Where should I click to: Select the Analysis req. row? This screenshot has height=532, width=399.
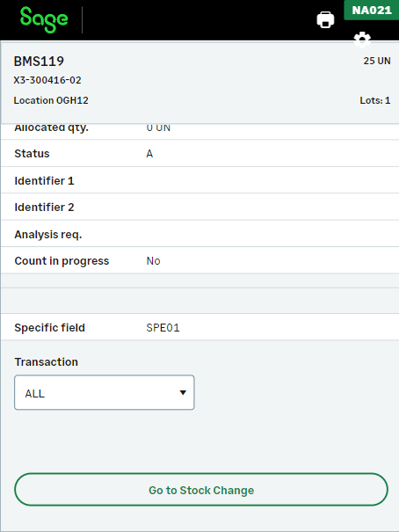click(x=200, y=234)
